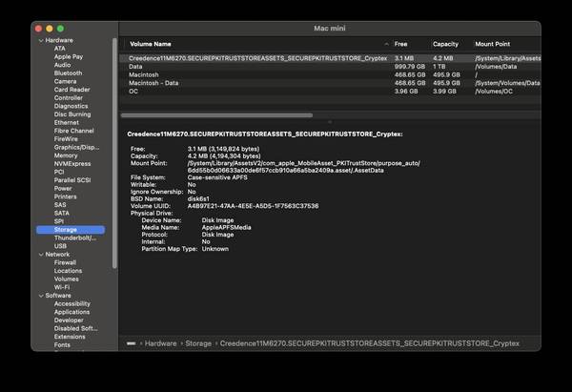Image resolution: width=572 pixels, height=392 pixels.
Task: Select the OC volume row
Action: pyautogui.click(x=330, y=92)
